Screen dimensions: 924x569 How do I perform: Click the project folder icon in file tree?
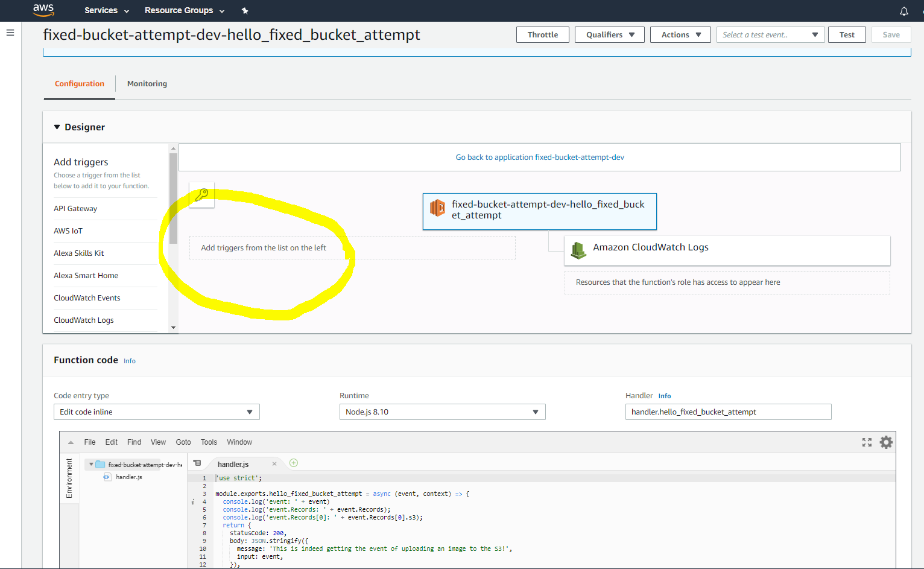coord(101,465)
